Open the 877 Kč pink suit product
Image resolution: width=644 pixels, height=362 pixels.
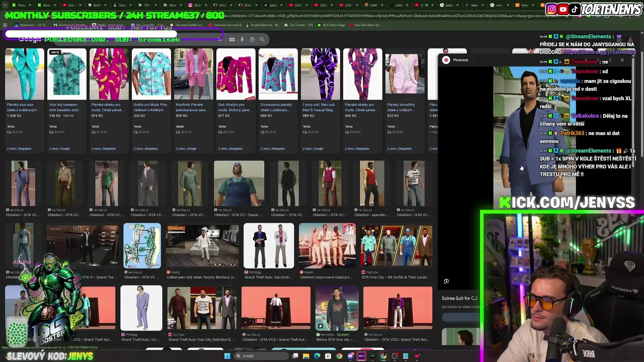236,100
